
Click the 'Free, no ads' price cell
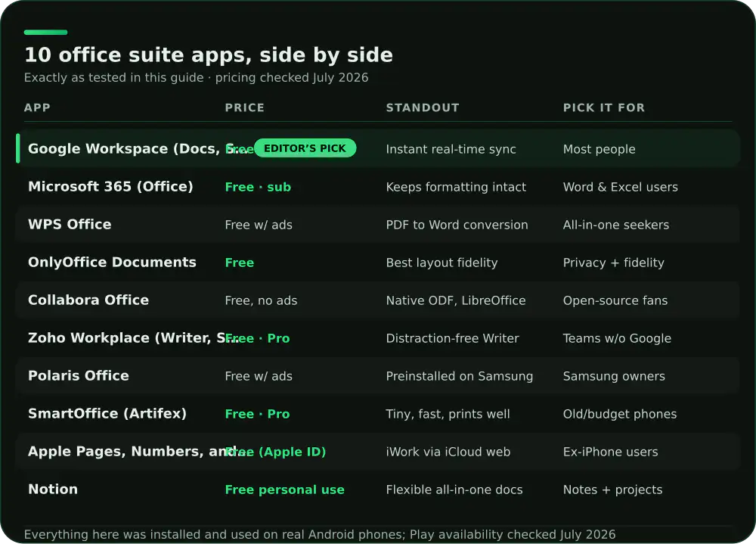261,300
